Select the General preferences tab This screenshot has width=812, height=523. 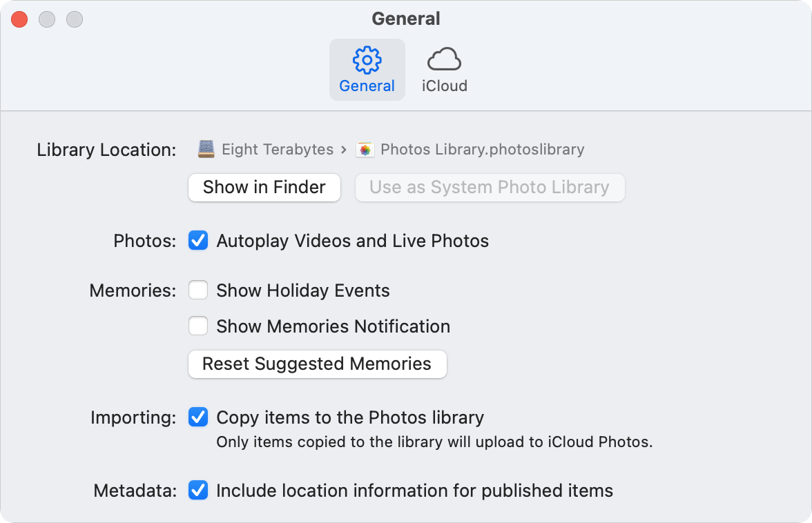coord(367,70)
